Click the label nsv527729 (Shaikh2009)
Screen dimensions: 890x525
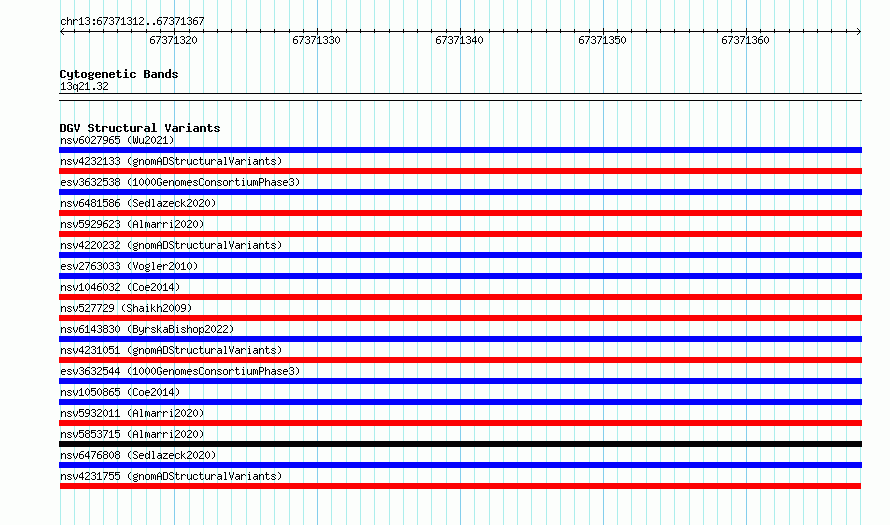point(126,308)
